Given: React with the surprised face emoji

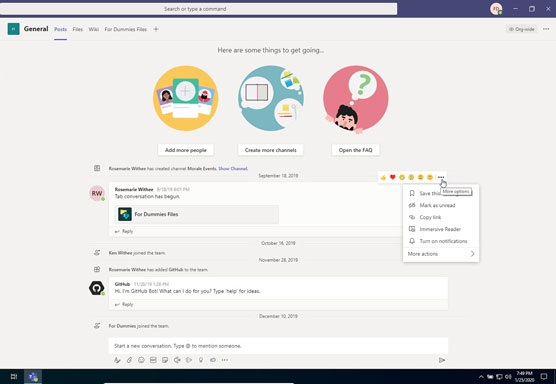Looking at the screenshot, I should click(x=411, y=177).
